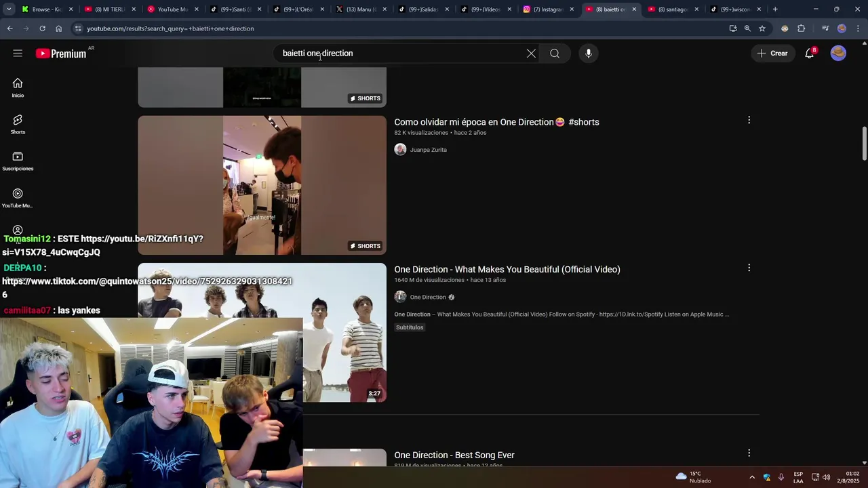Open the Crear button
The width and height of the screenshot is (868, 488).
[772, 54]
